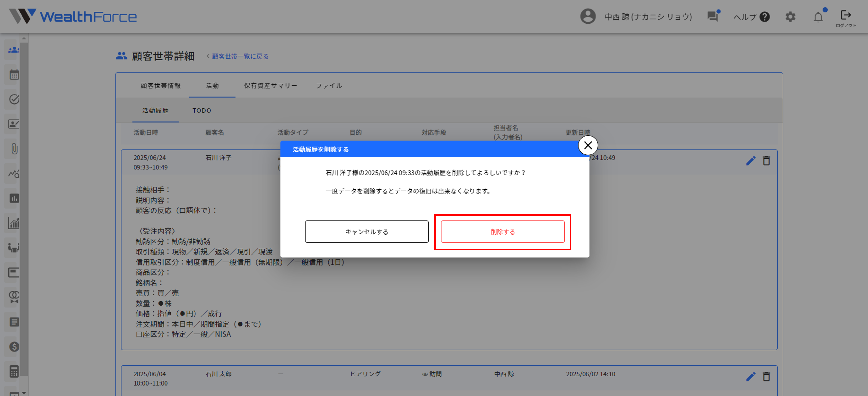Switch to 活動 tab
Screen dimensions: 868x396
pos(212,86)
